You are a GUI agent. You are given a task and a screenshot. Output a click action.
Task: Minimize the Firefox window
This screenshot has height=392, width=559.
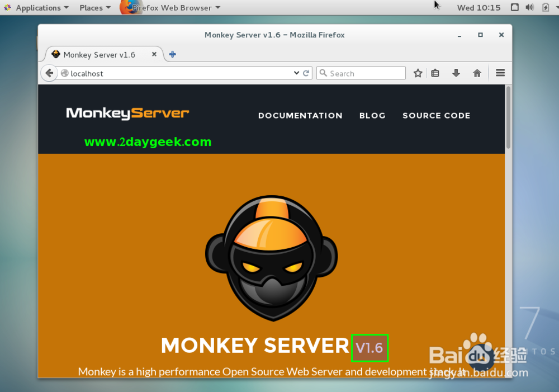point(459,35)
